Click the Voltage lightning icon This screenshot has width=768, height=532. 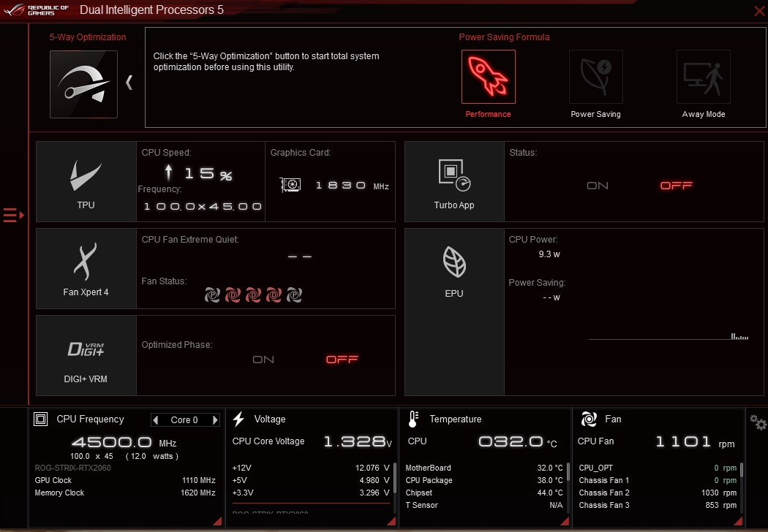click(238, 419)
